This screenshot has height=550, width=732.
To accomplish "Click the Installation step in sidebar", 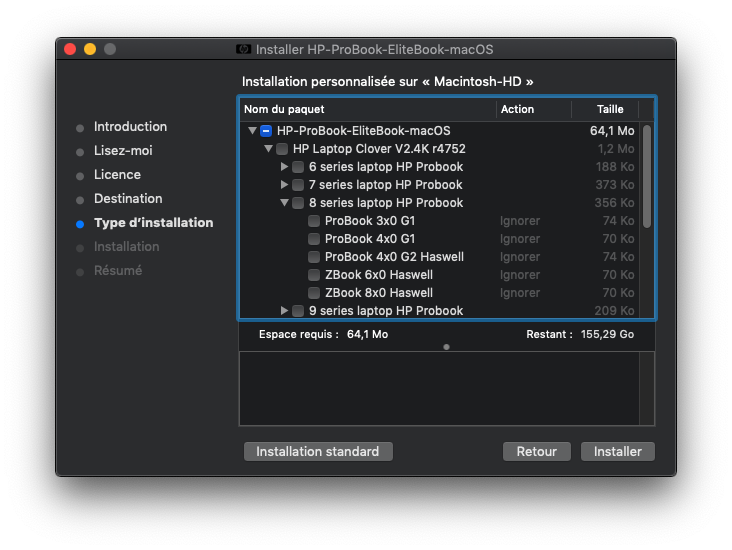I will 127,247.
